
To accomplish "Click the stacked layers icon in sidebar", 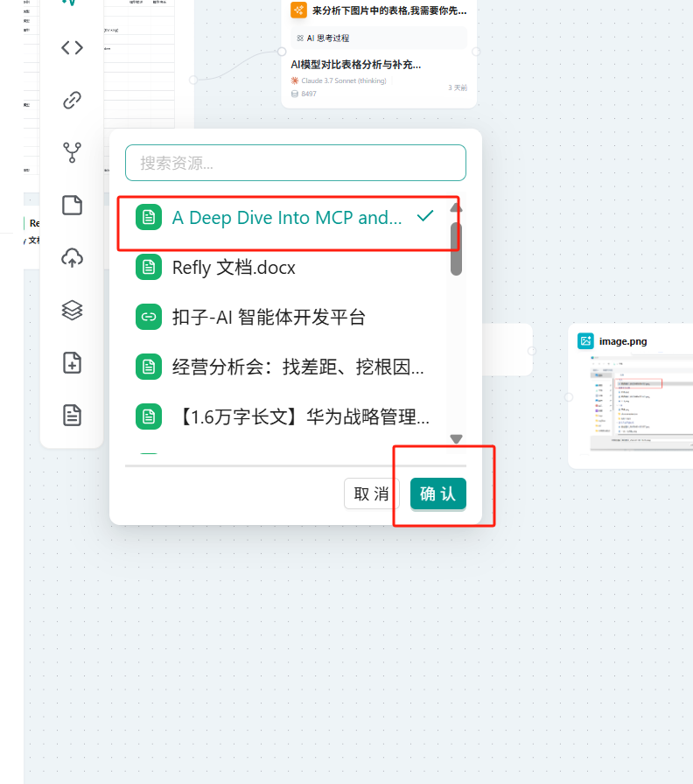I will pyautogui.click(x=72, y=310).
